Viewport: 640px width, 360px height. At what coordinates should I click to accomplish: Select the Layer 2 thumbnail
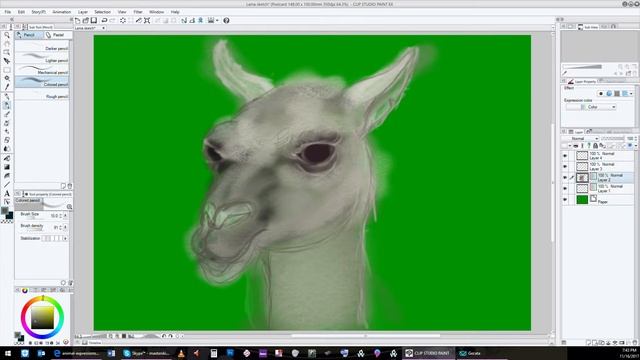582,178
